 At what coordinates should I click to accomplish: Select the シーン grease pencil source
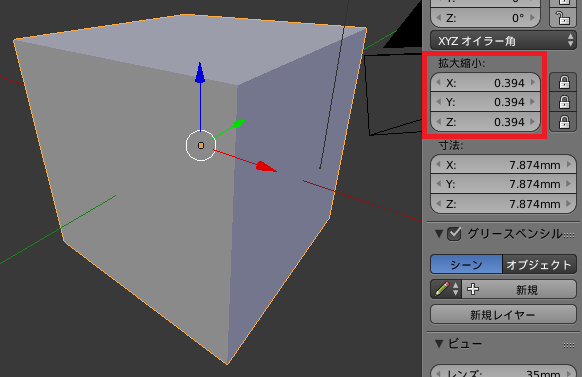coord(466,264)
